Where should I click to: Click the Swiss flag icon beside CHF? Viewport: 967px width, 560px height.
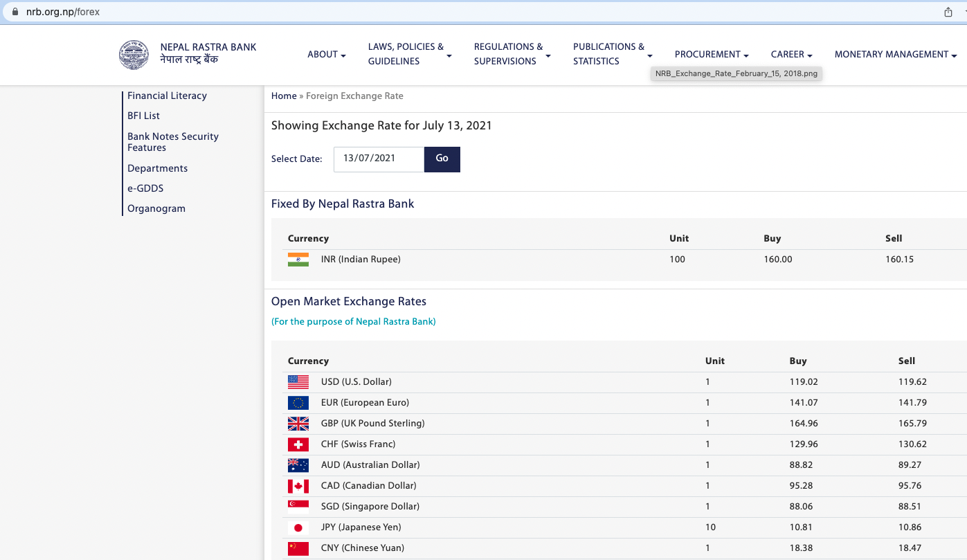[x=298, y=444]
